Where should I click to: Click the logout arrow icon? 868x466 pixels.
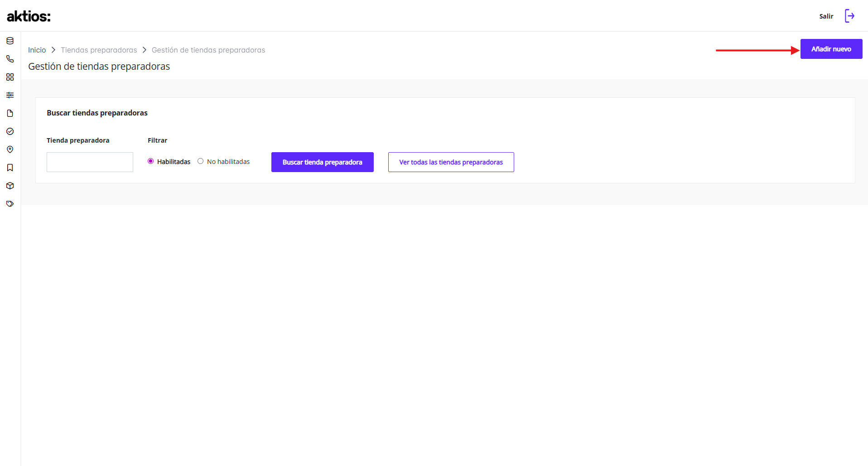(x=850, y=16)
